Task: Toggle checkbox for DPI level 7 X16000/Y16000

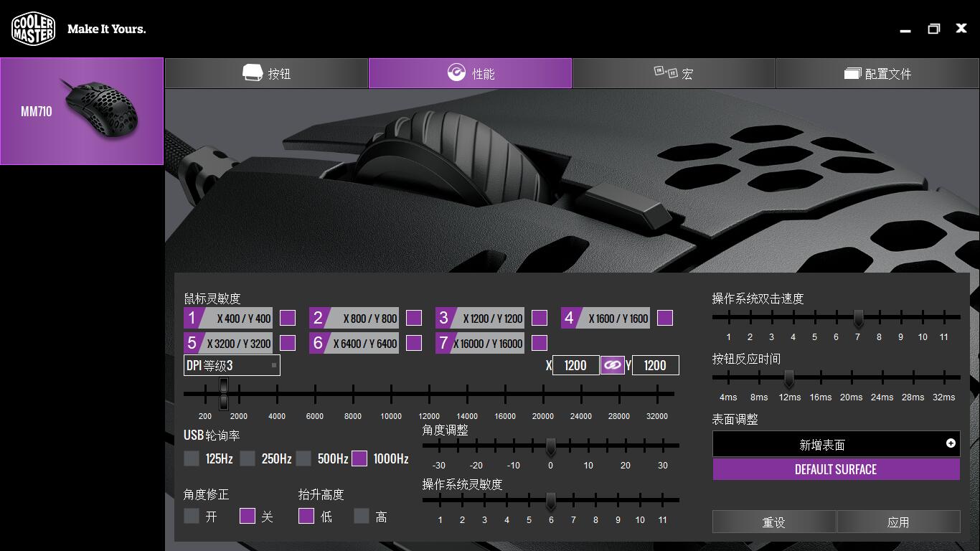Action: pyautogui.click(x=540, y=343)
